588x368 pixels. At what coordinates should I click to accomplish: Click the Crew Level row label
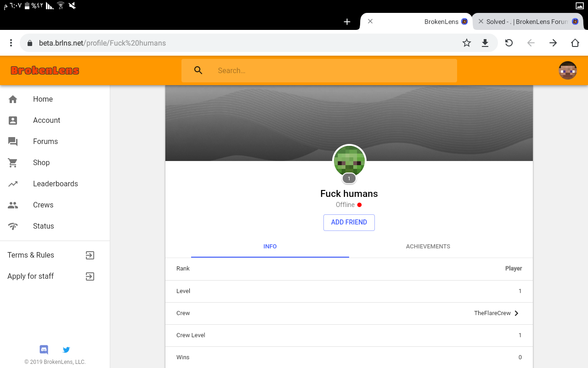click(x=191, y=335)
